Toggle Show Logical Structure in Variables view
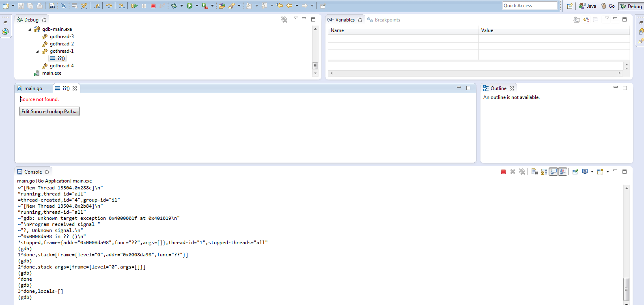 tap(586, 19)
